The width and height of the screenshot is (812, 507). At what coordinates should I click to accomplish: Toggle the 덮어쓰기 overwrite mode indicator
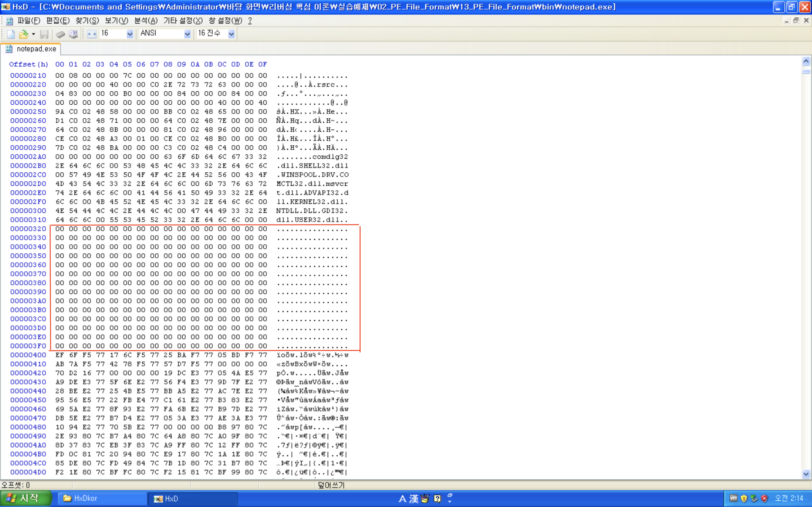[x=331, y=485]
